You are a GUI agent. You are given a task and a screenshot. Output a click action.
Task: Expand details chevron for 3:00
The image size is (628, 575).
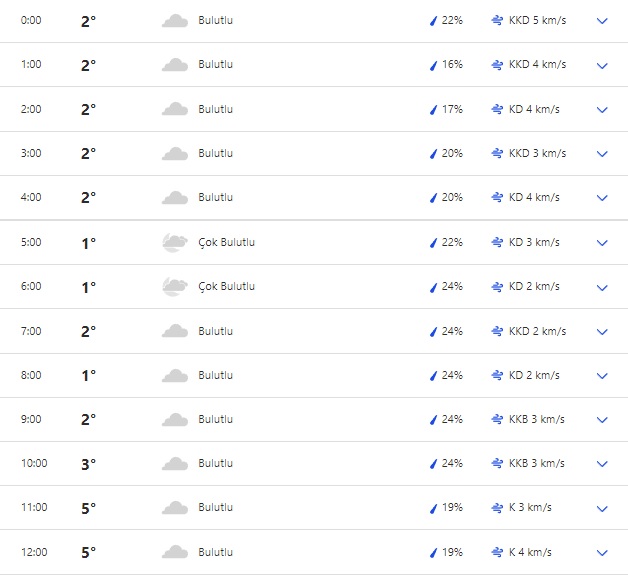pyautogui.click(x=602, y=154)
